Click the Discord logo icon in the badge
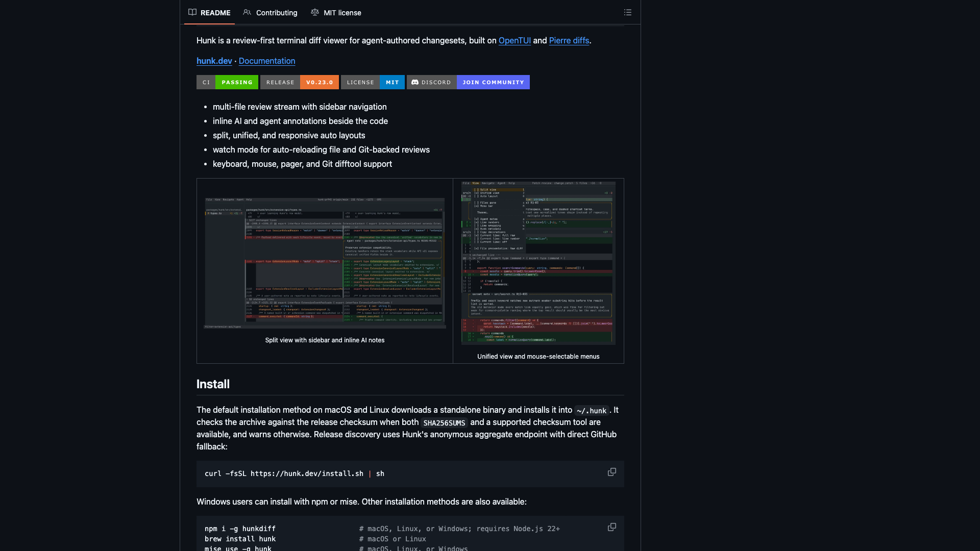Image resolution: width=980 pixels, height=551 pixels. point(415,82)
